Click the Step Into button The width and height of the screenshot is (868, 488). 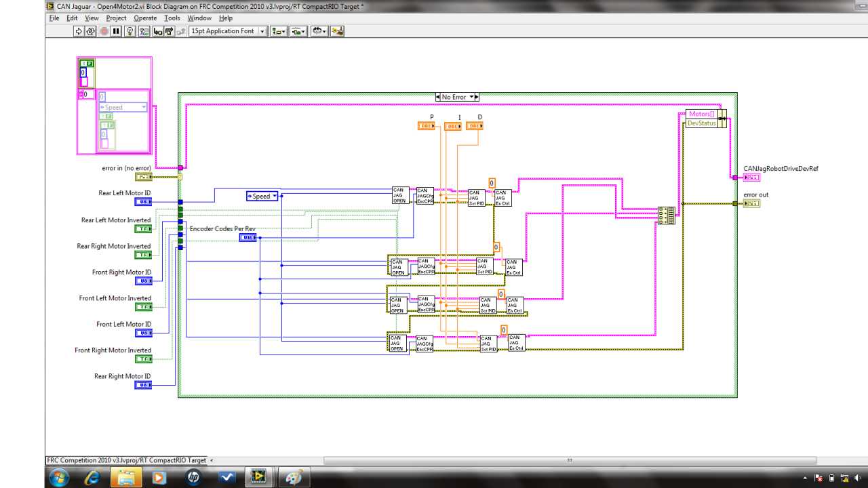click(x=157, y=31)
